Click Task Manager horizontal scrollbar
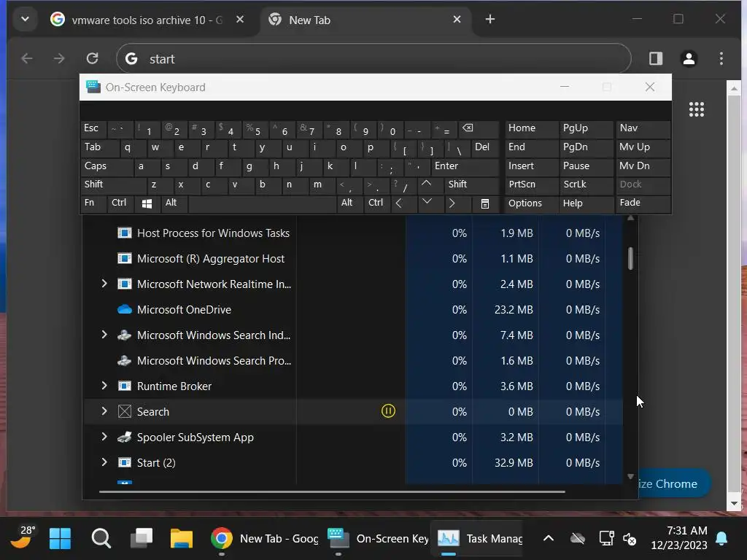This screenshot has height=560, width=747. (x=332, y=491)
